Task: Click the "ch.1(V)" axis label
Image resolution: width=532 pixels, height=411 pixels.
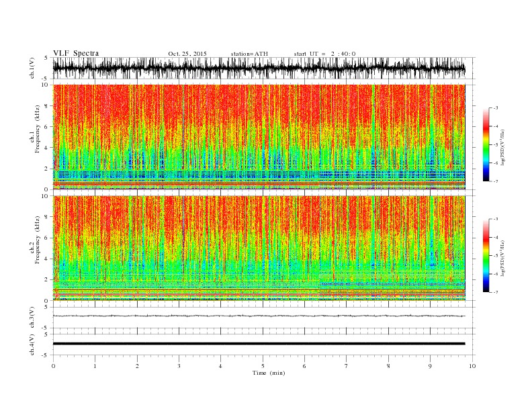Action: 32,68
